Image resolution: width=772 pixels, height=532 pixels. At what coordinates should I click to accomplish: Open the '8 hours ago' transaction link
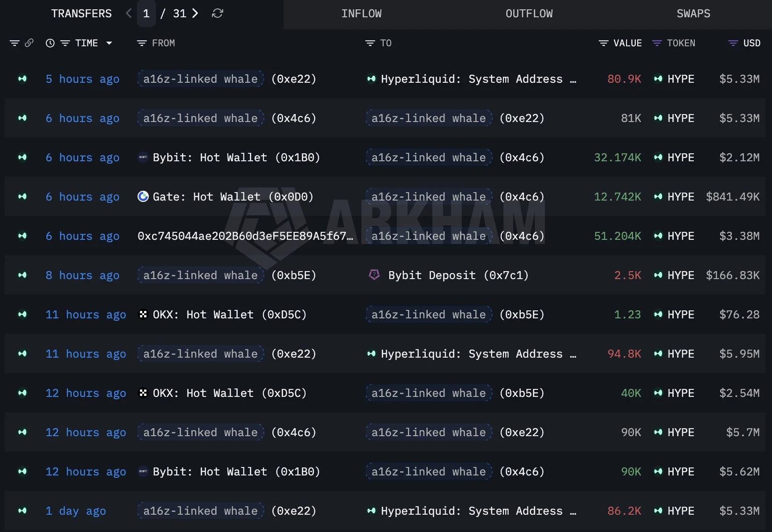(x=82, y=275)
